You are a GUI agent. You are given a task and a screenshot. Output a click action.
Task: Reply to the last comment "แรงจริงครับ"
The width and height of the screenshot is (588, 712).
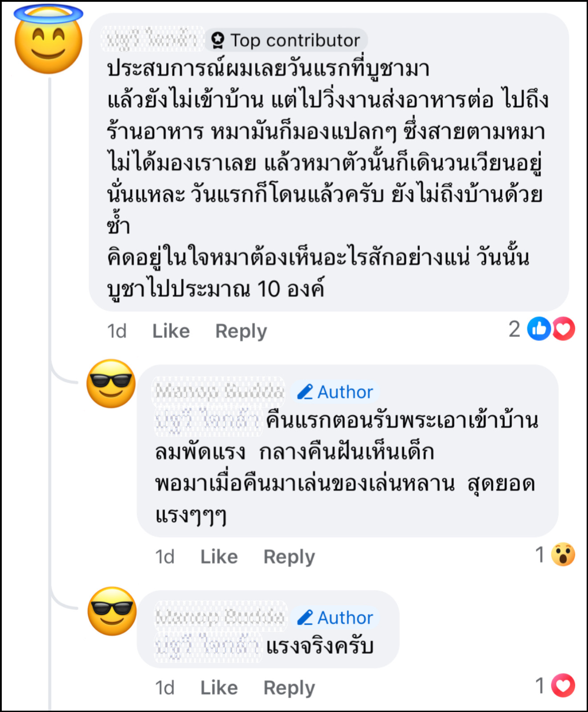[x=289, y=687]
